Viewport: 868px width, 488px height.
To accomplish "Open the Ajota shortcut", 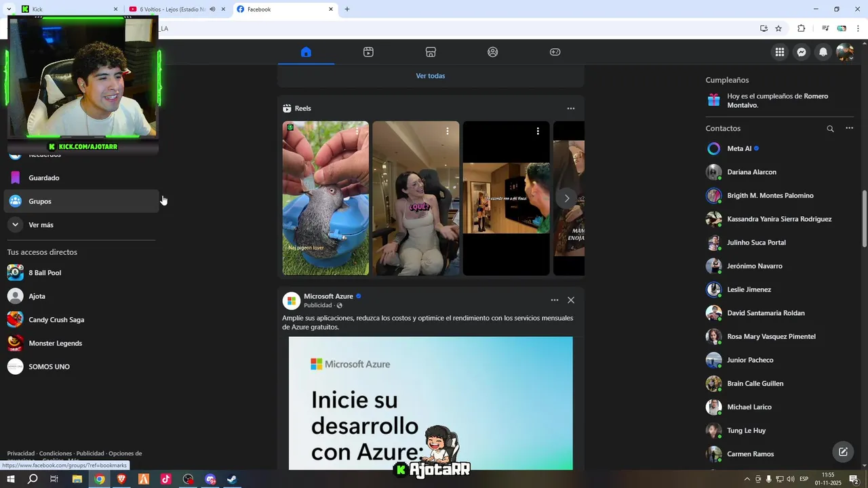I will click(x=81, y=296).
